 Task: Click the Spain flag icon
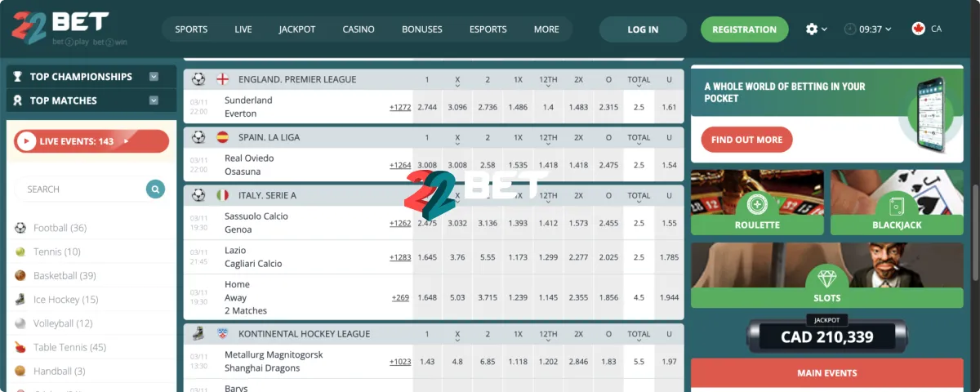click(x=222, y=137)
